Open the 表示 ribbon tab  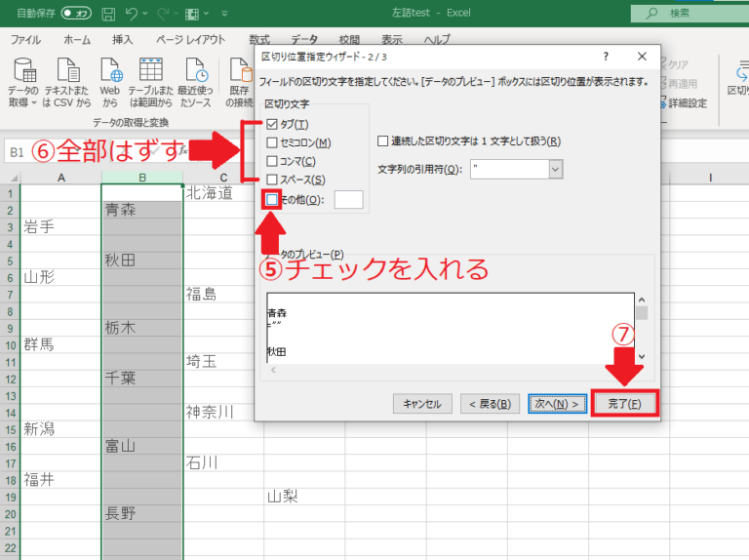(x=392, y=39)
